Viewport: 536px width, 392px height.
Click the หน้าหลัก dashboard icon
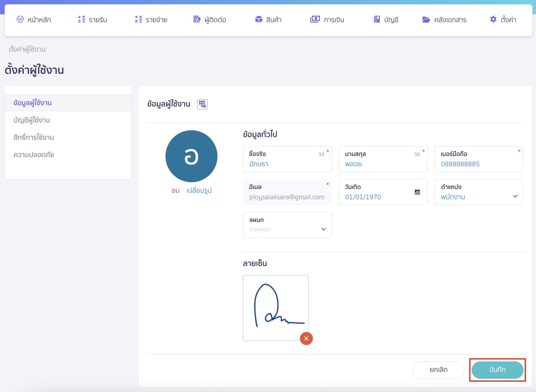[x=20, y=19]
